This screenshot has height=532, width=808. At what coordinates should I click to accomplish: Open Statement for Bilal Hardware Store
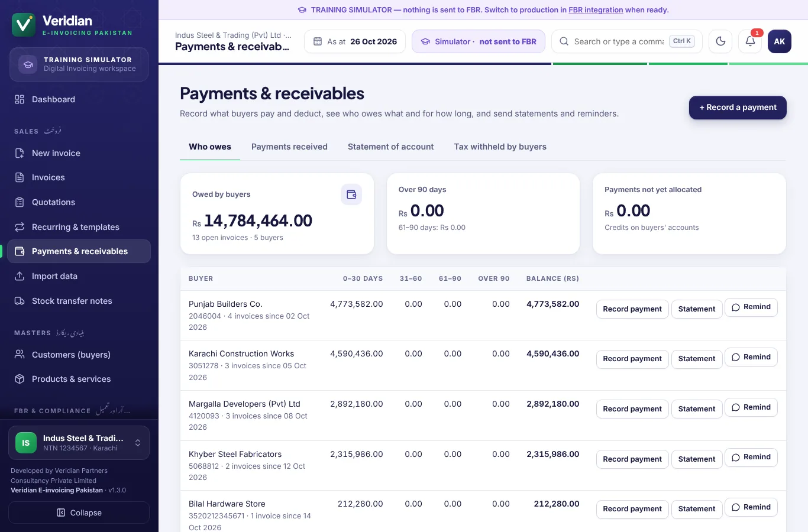pos(697,509)
